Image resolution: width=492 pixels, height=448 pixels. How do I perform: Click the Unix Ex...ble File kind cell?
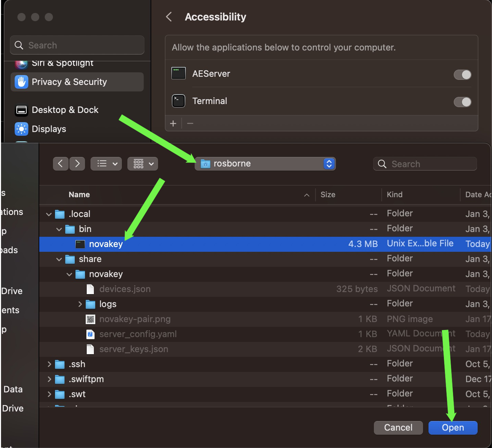pos(420,244)
